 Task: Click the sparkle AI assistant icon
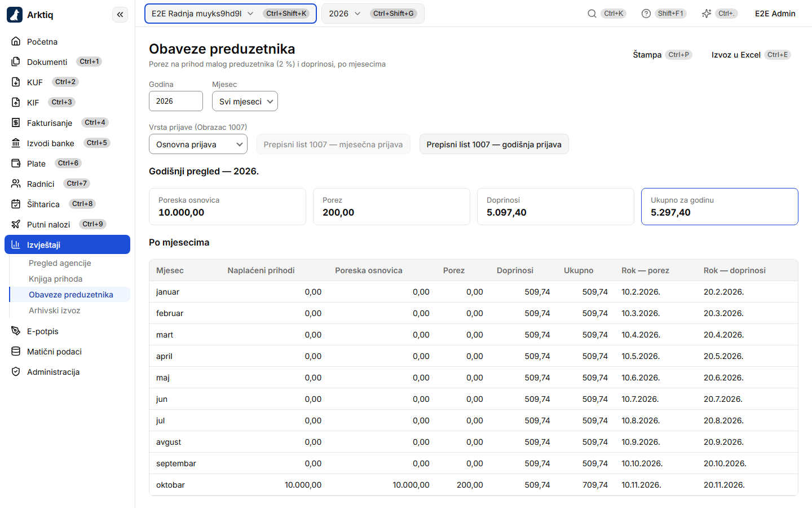pyautogui.click(x=707, y=14)
